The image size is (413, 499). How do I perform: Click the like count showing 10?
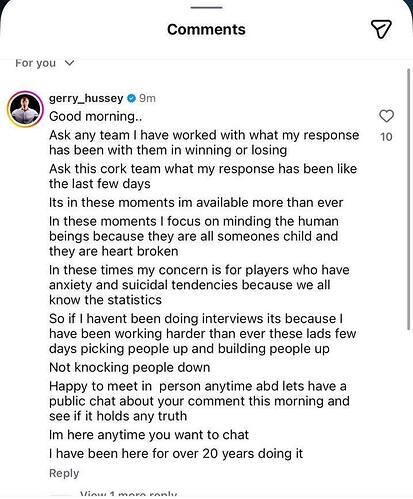tap(386, 137)
